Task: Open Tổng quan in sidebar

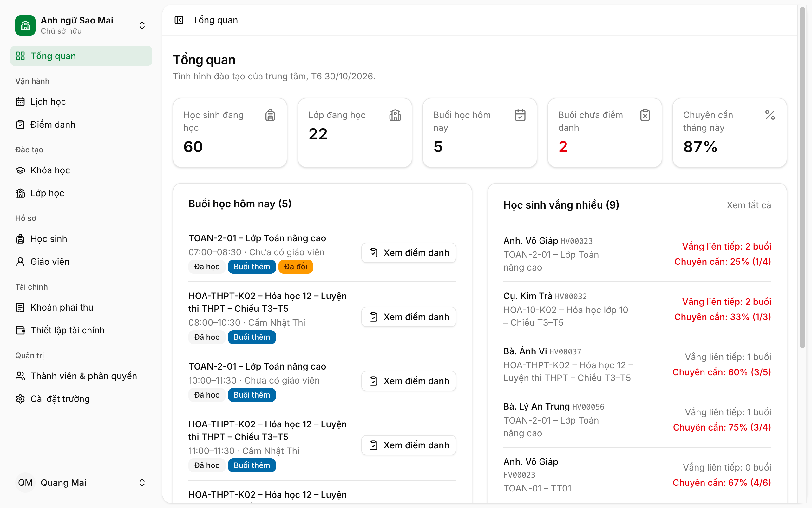Action: pyautogui.click(x=81, y=56)
